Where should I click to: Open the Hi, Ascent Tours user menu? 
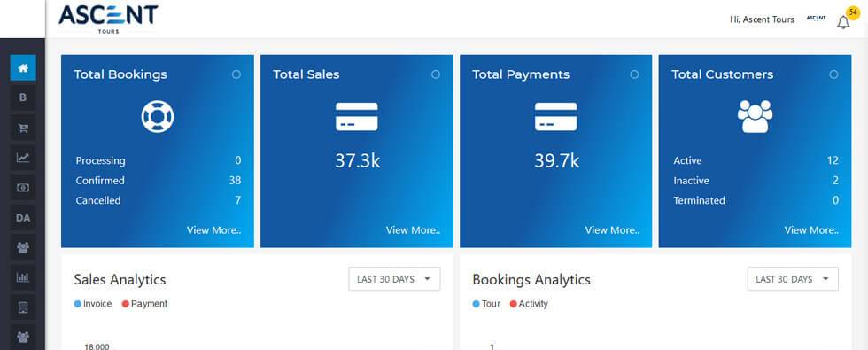(762, 19)
